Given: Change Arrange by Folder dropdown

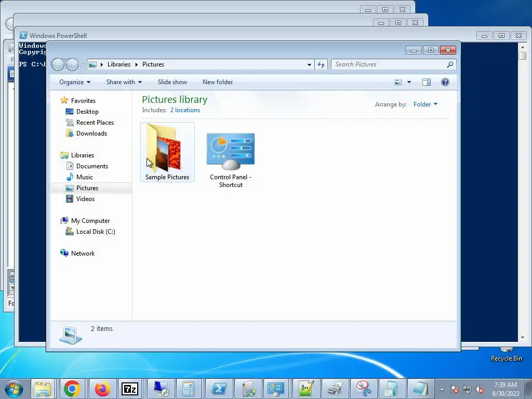Looking at the screenshot, I should [425, 104].
